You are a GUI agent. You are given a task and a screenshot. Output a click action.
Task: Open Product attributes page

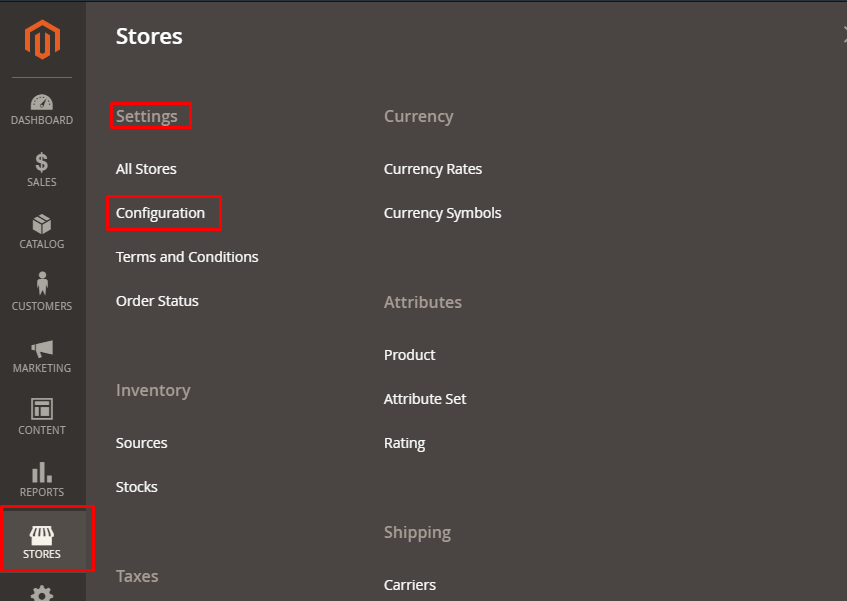pos(410,355)
